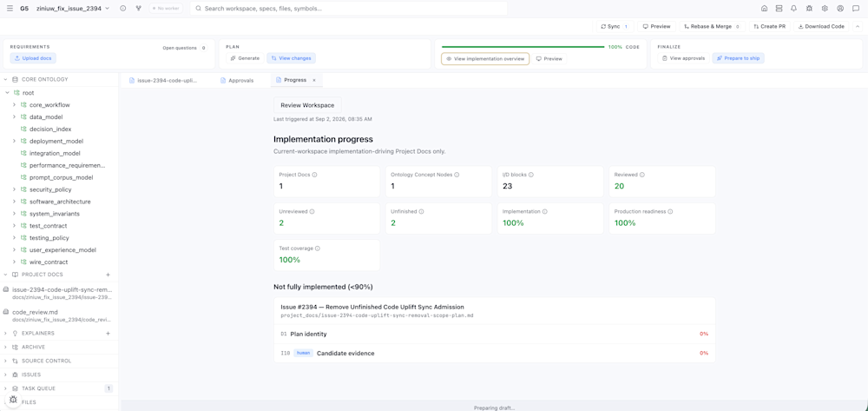
Task: Click Preview in the top action bar
Action: (x=656, y=27)
